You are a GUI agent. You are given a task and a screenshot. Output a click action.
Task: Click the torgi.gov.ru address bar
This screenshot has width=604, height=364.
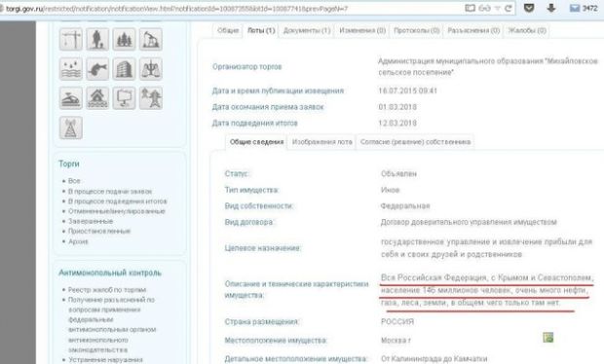point(231,8)
